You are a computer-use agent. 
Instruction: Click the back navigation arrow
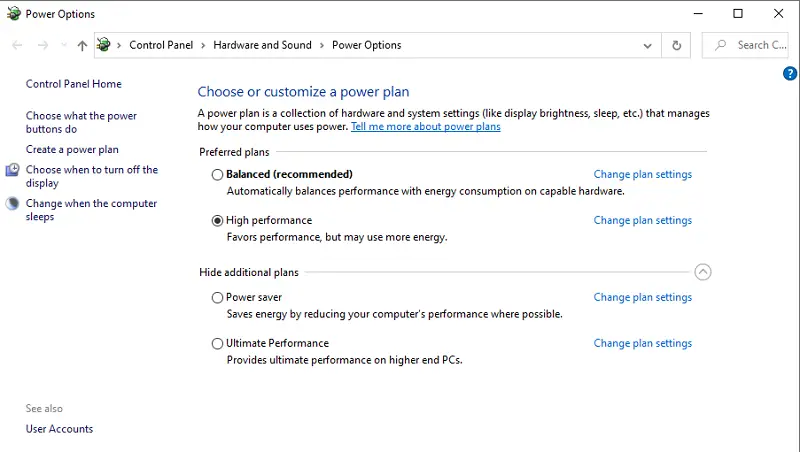(17, 45)
